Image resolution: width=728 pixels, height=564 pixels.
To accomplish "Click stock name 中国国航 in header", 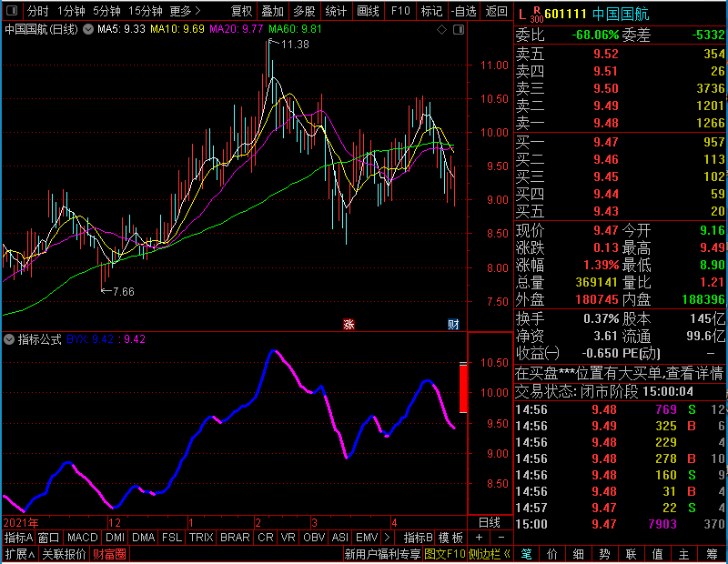I will pos(621,14).
